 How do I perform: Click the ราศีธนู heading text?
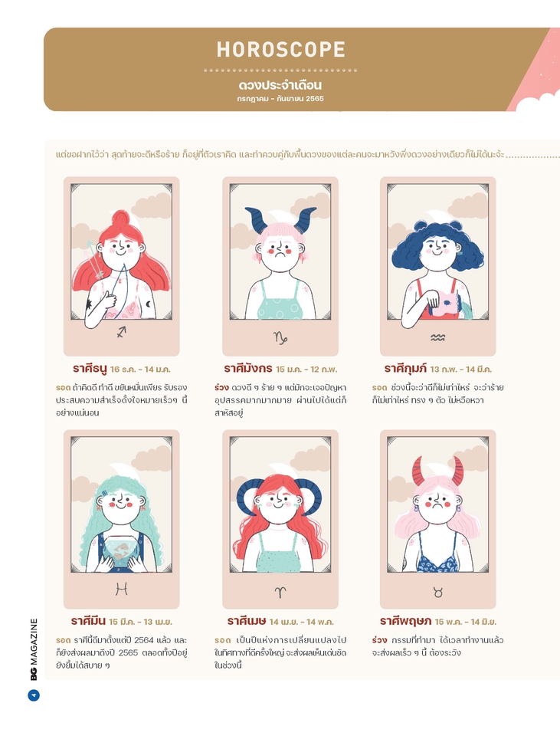[90, 369]
